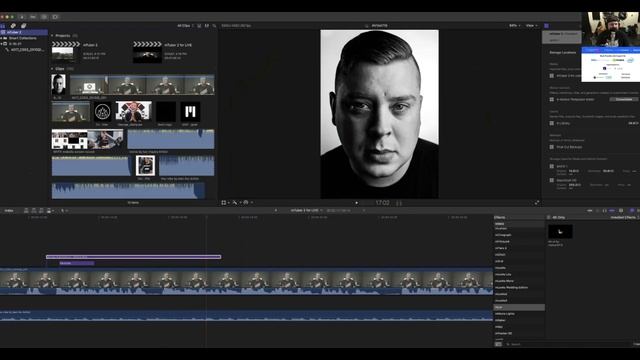The image size is (640, 360).
Task: Select the long purple title clip in the timeline
Action: coord(133,257)
